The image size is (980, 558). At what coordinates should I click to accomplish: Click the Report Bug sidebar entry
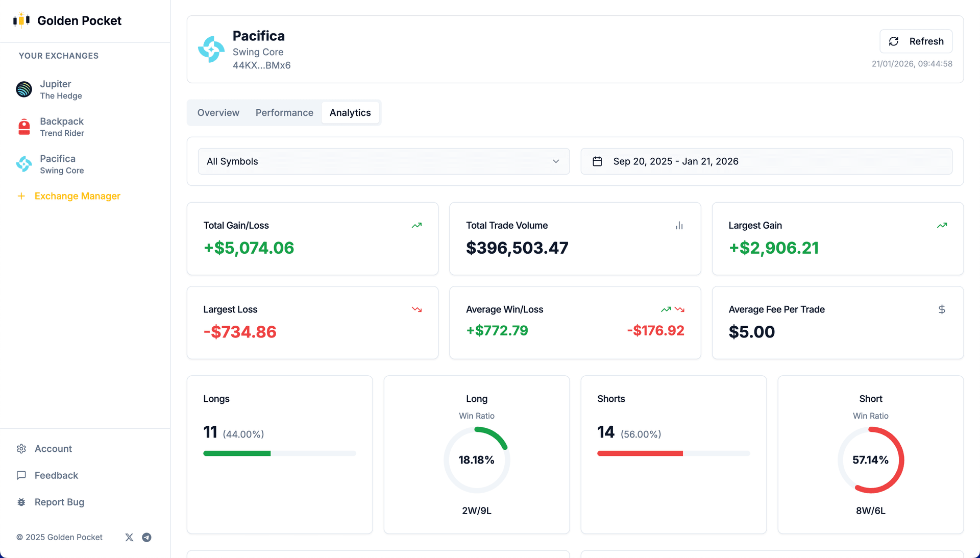click(59, 502)
